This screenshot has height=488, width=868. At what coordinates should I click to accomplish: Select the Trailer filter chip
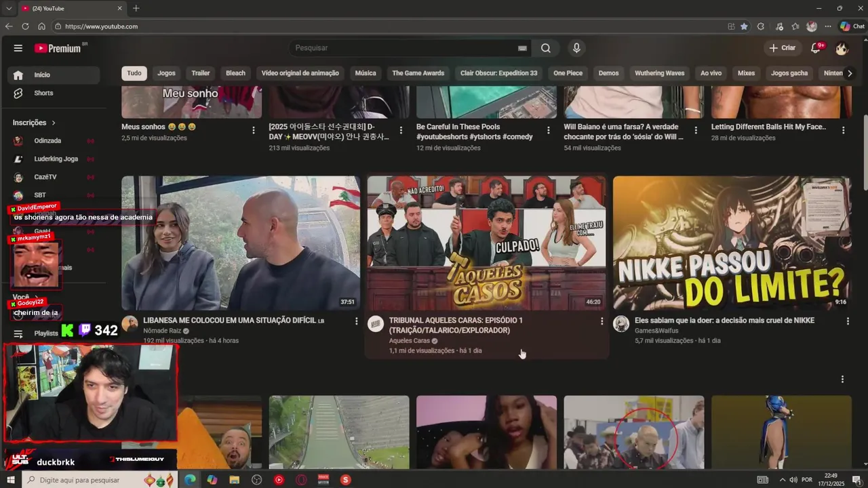pos(201,73)
